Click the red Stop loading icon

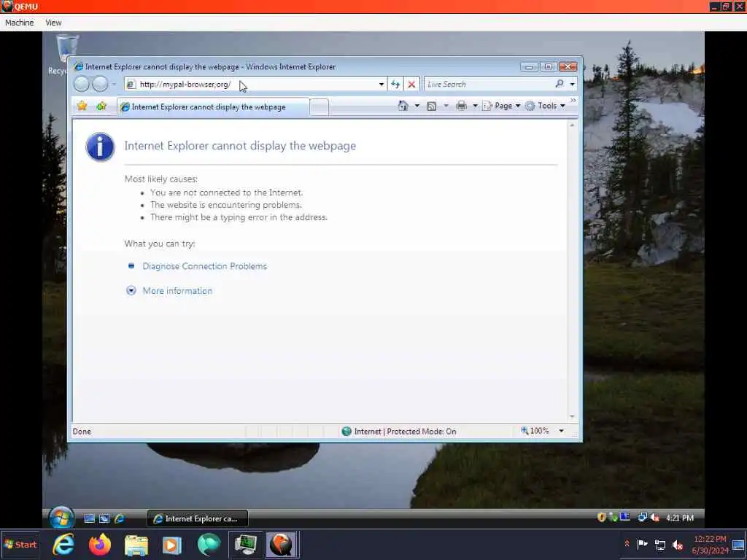click(x=411, y=85)
